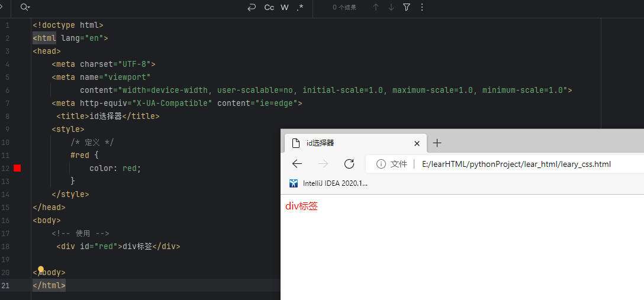Click the '<!-- 使用 -->' comment

(80, 234)
